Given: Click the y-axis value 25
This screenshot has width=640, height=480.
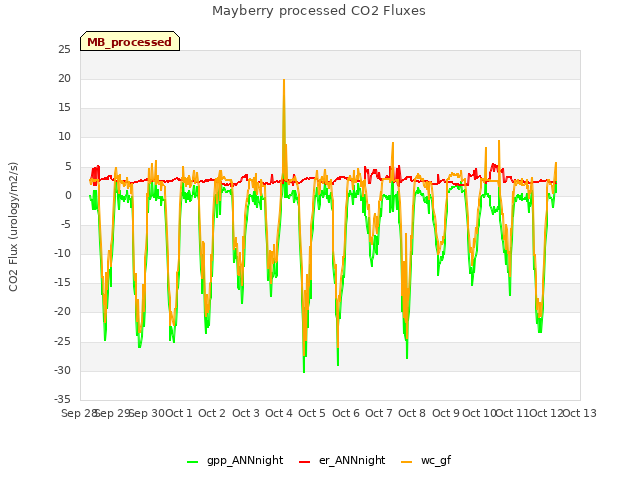Looking at the screenshot, I should (64, 50).
